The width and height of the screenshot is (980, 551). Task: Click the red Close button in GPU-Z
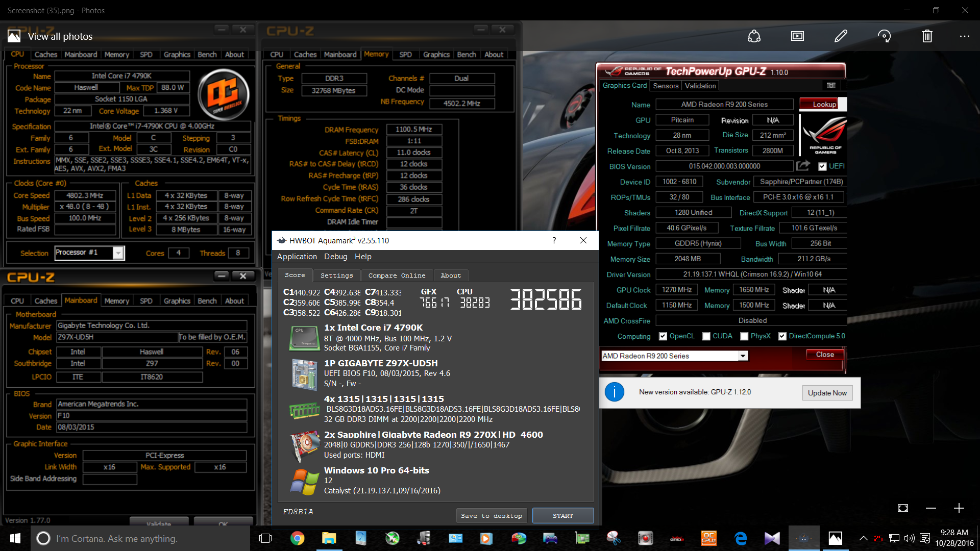click(825, 355)
